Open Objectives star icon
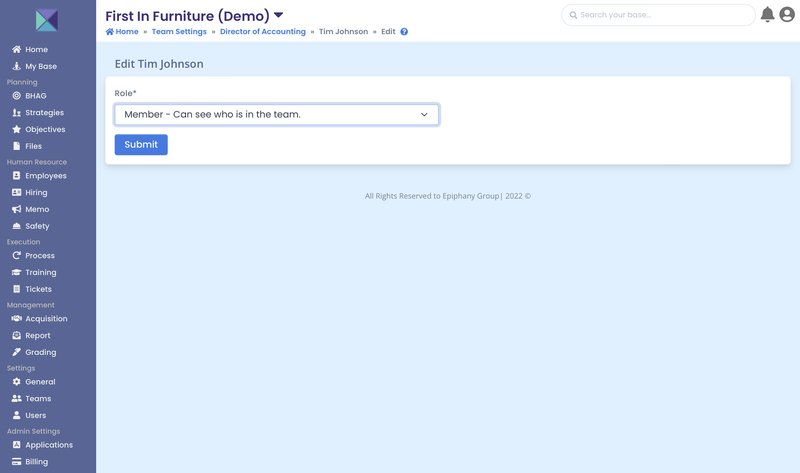 16,129
